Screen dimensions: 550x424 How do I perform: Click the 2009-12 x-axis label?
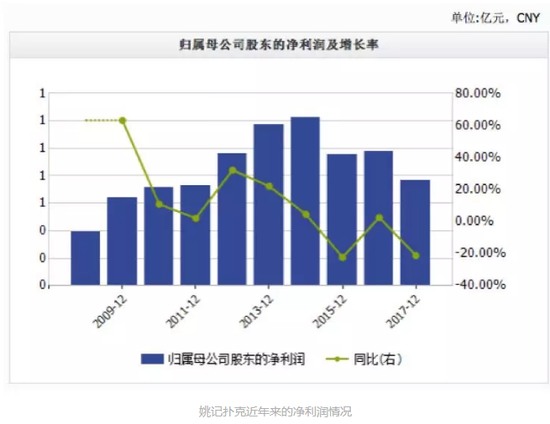pos(110,311)
